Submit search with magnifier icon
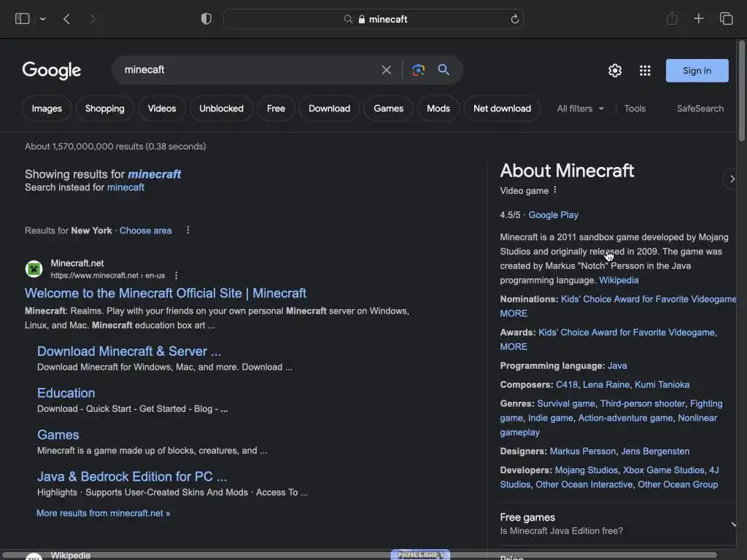747x560 pixels. point(444,70)
